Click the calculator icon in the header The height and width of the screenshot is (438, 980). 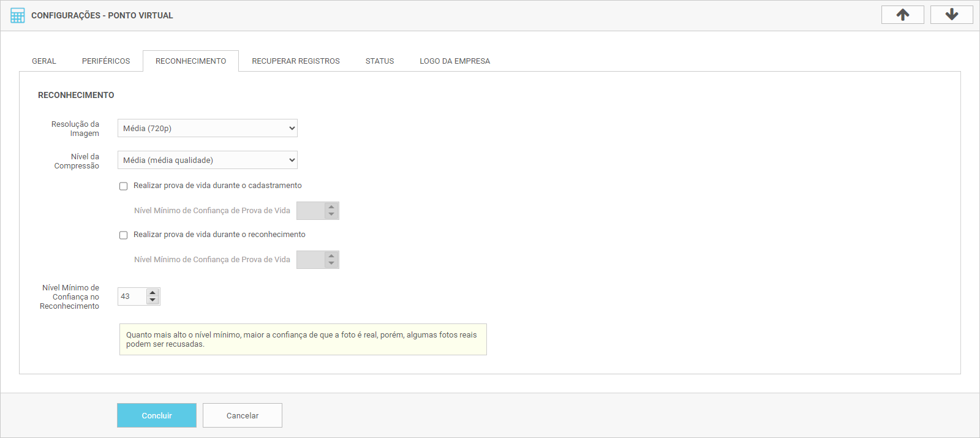(18, 15)
